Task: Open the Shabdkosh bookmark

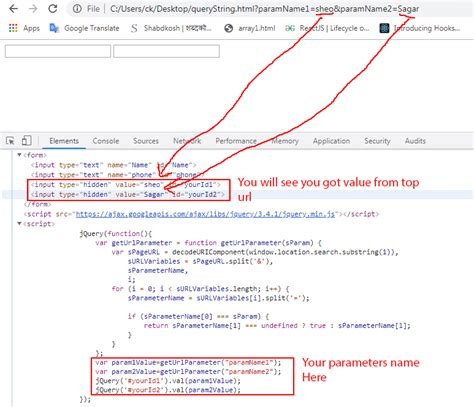Action: pyautogui.click(x=171, y=28)
